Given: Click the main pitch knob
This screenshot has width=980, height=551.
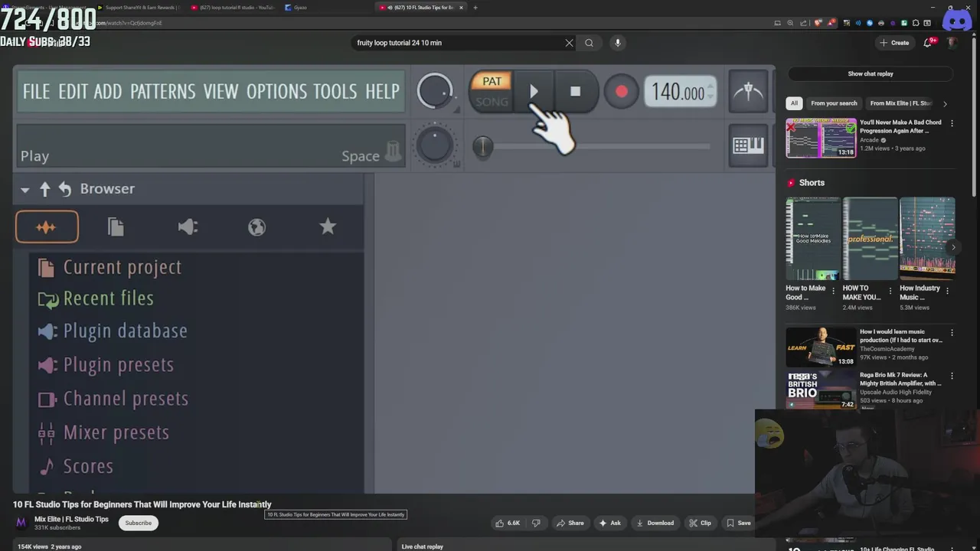Looking at the screenshot, I should click(x=435, y=145).
